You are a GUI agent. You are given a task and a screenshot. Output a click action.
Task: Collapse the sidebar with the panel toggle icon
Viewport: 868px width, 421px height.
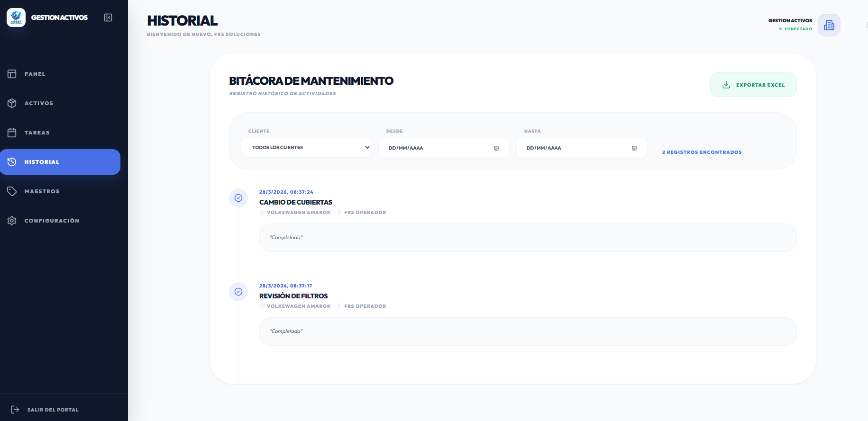tap(108, 18)
